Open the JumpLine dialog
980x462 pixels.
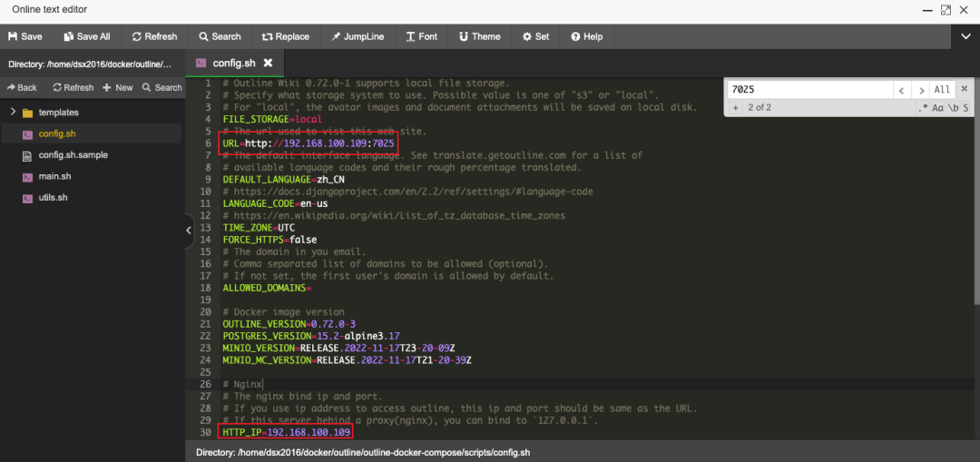358,36
